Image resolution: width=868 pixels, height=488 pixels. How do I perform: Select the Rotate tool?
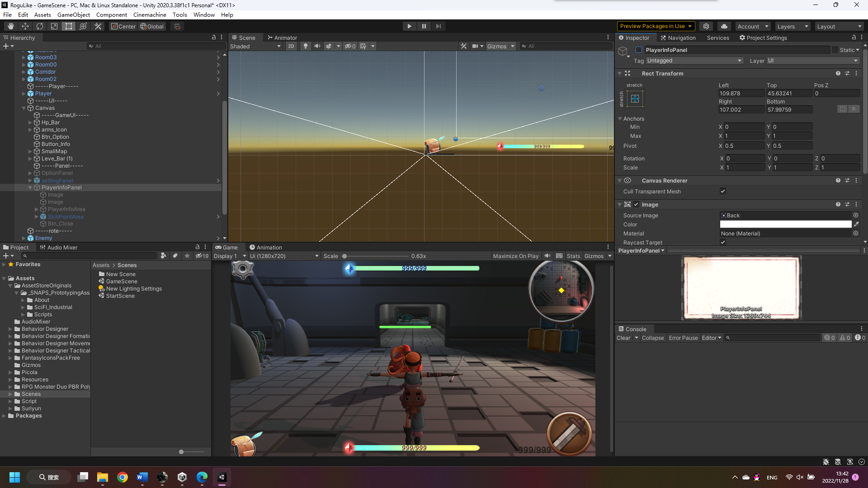[x=40, y=26]
